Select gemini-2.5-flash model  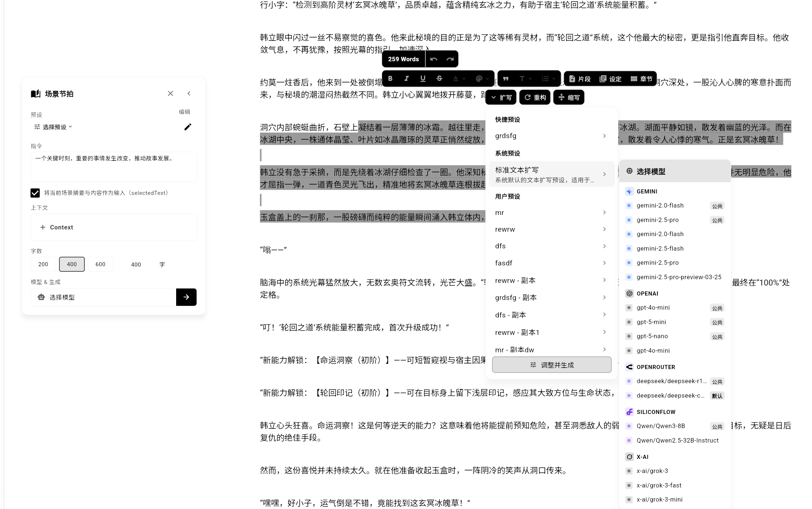674,249
